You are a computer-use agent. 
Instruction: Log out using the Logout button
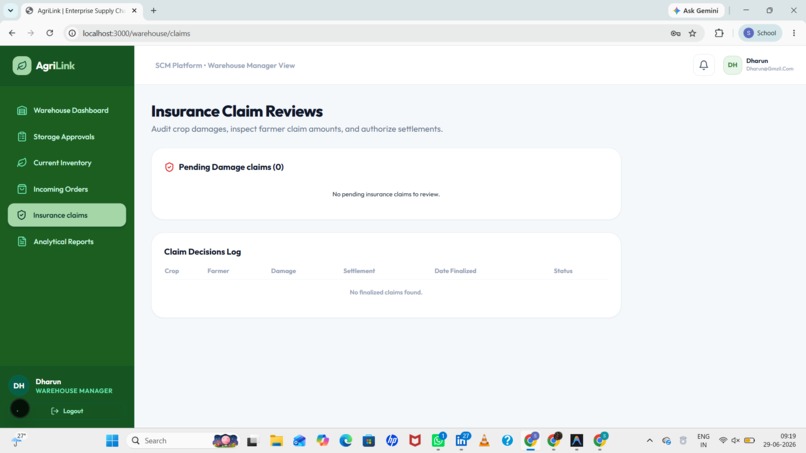tap(67, 411)
